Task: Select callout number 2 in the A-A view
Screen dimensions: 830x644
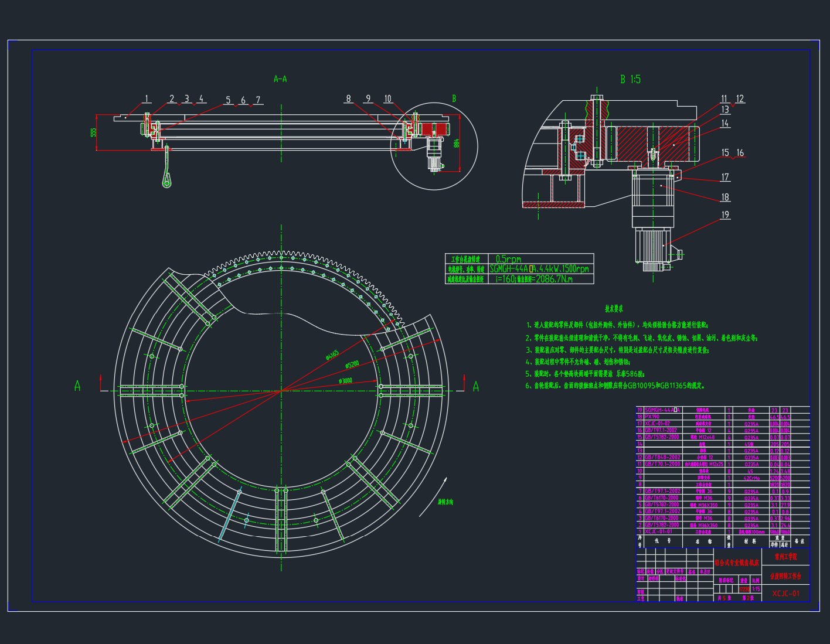Action: 172,98
